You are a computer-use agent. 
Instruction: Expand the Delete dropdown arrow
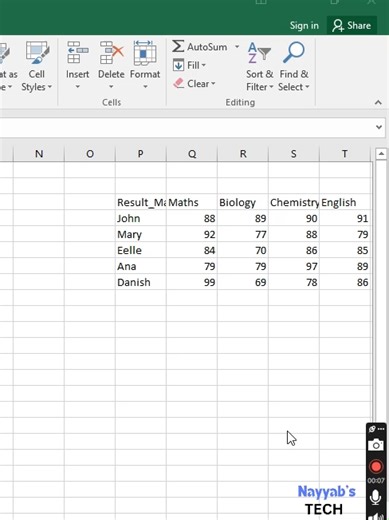(111, 87)
